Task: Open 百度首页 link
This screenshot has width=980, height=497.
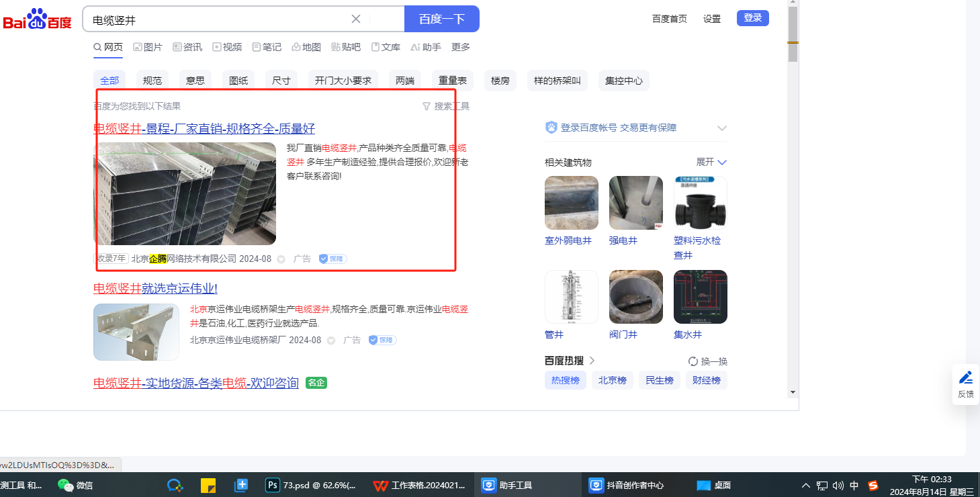Action: (670, 19)
